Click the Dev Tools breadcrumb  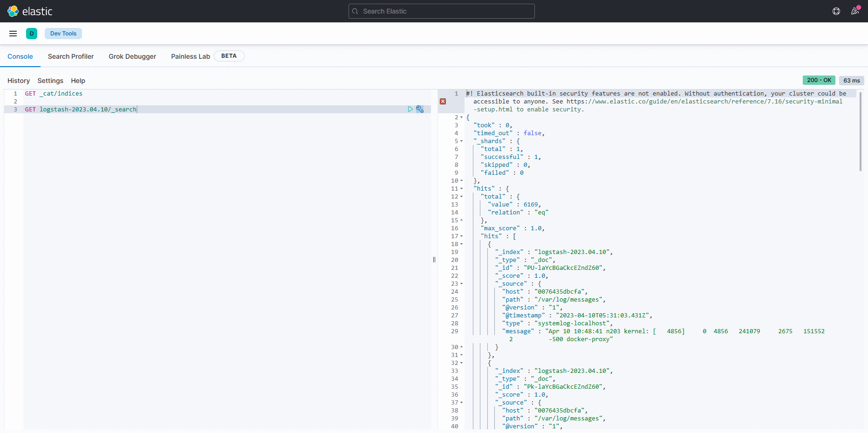coord(63,34)
